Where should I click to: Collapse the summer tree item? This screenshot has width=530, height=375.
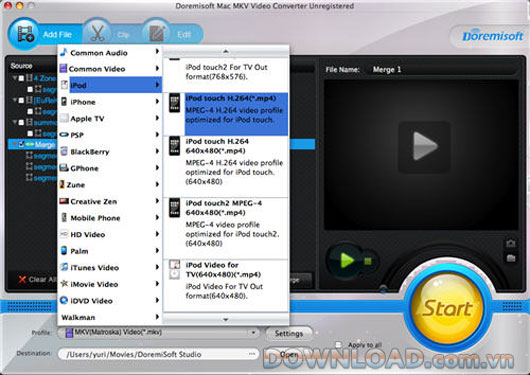(x=15, y=122)
